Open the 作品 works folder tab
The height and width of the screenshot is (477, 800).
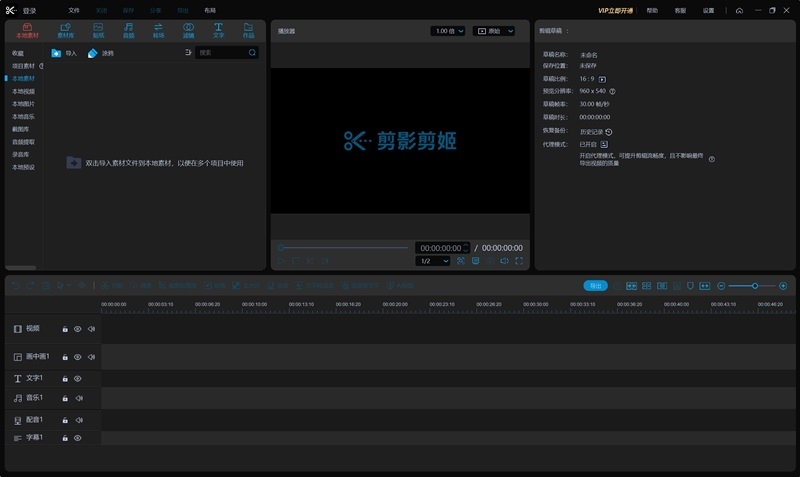[248, 31]
